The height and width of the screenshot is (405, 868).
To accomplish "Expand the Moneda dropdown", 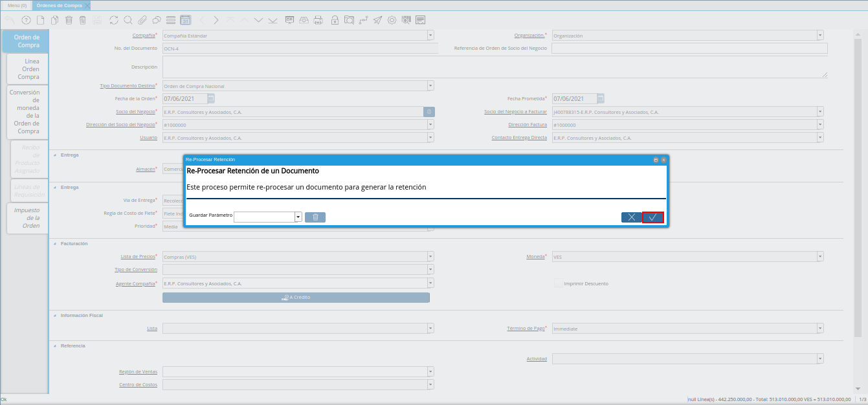I will (x=820, y=257).
